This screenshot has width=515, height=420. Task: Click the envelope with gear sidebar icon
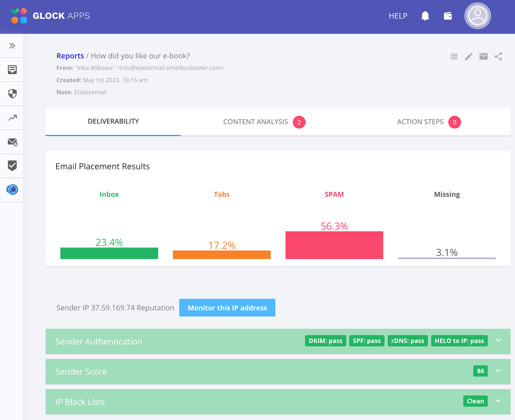click(x=12, y=142)
